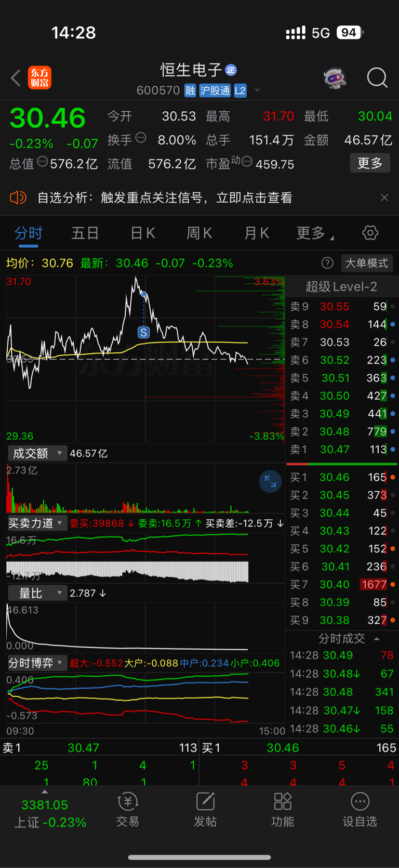Open 自选分析 signal notice
The image size is (399, 868).
click(x=165, y=198)
